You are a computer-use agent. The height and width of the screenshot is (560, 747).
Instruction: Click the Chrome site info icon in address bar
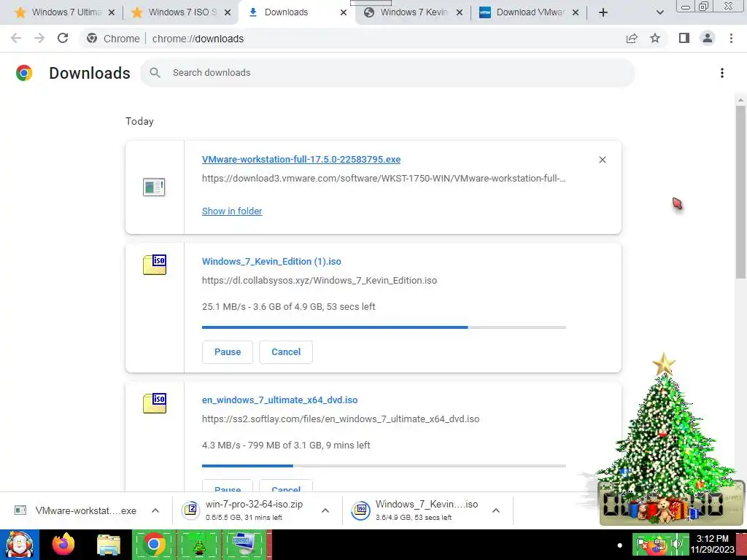tap(92, 38)
